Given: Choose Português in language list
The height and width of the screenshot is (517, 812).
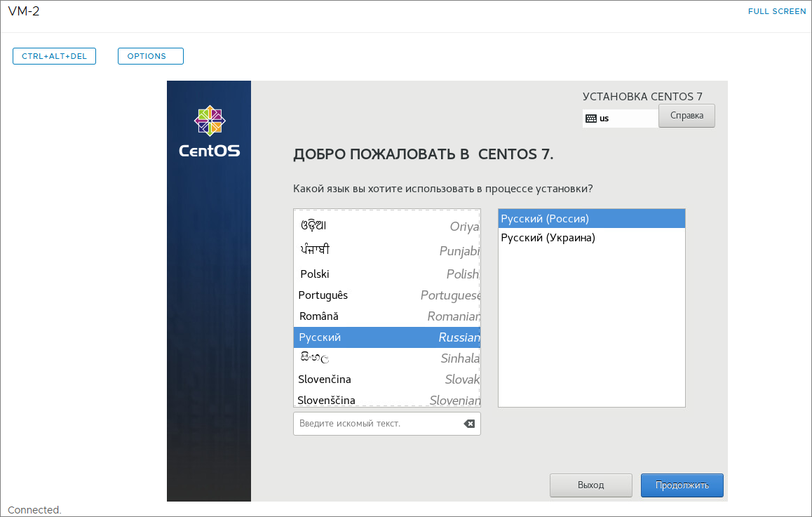Looking at the screenshot, I should coord(387,295).
